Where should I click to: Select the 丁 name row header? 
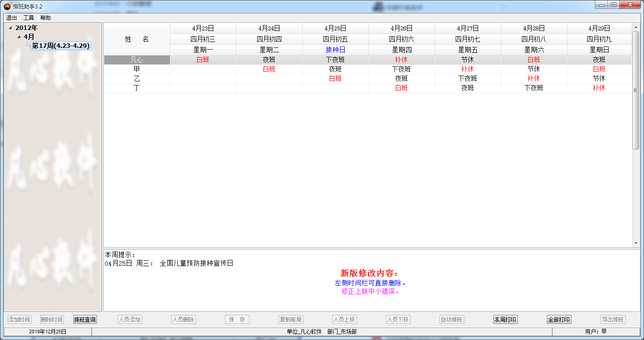137,88
